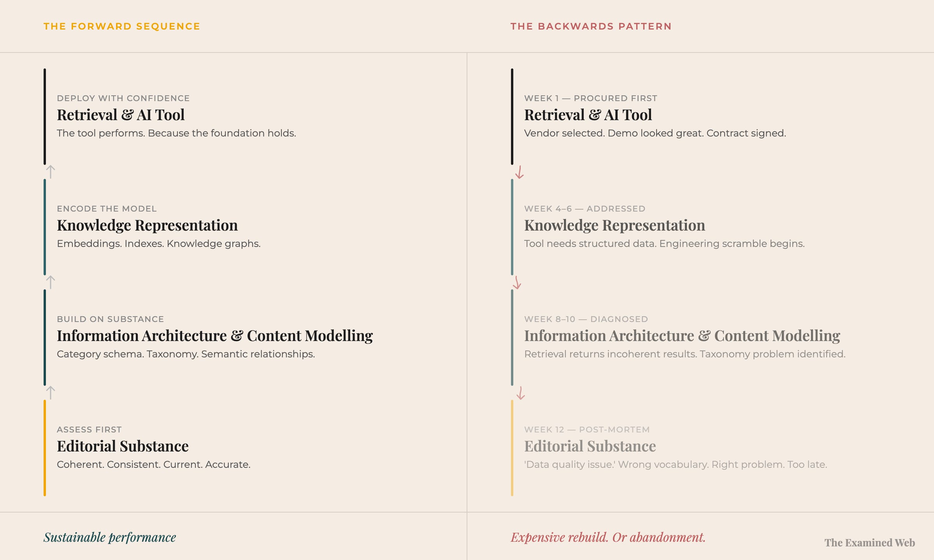This screenshot has width=934, height=560.
Task: Click 'Category schema. Taxonomy.' description line
Action: [186, 354]
